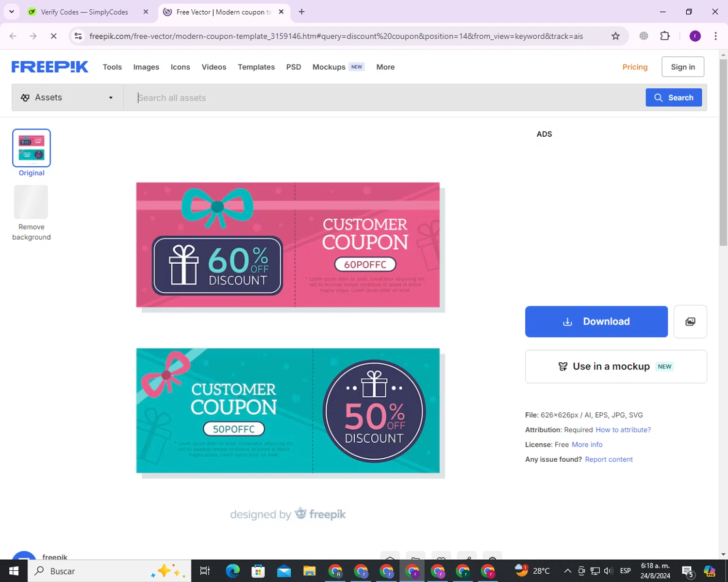Open License More info link
Viewport: 728px width, 582px height.
pyautogui.click(x=587, y=444)
